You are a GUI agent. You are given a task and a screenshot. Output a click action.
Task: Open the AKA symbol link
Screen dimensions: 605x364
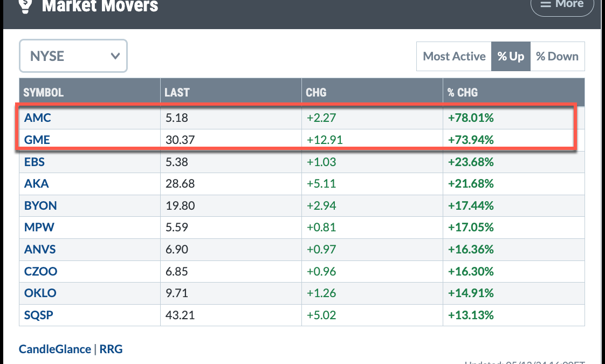pos(36,183)
